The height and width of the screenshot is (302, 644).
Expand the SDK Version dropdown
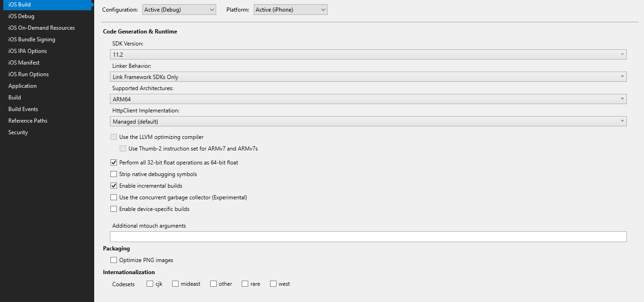coord(368,54)
